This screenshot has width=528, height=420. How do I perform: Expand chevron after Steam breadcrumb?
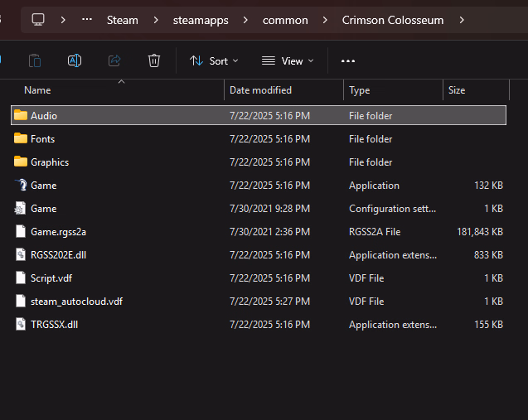[x=156, y=20]
